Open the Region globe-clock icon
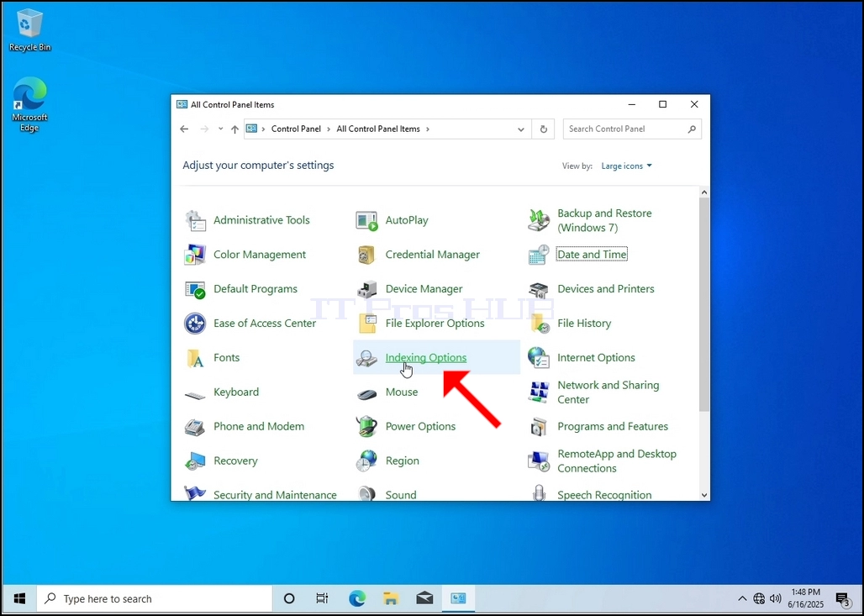864x616 pixels. (x=367, y=461)
